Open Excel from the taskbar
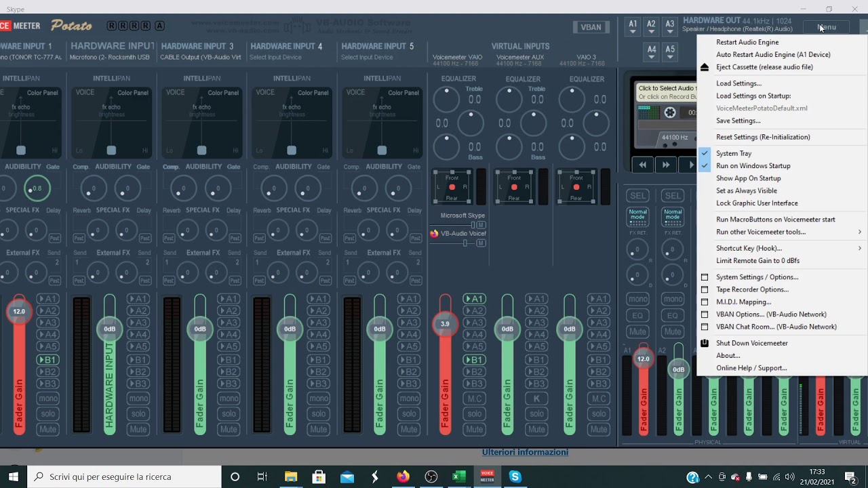 (459, 476)
